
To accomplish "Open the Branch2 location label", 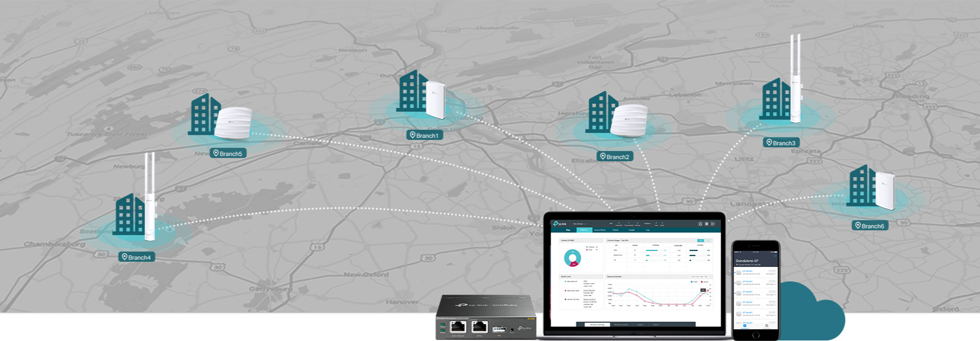I will pos(615,156).
